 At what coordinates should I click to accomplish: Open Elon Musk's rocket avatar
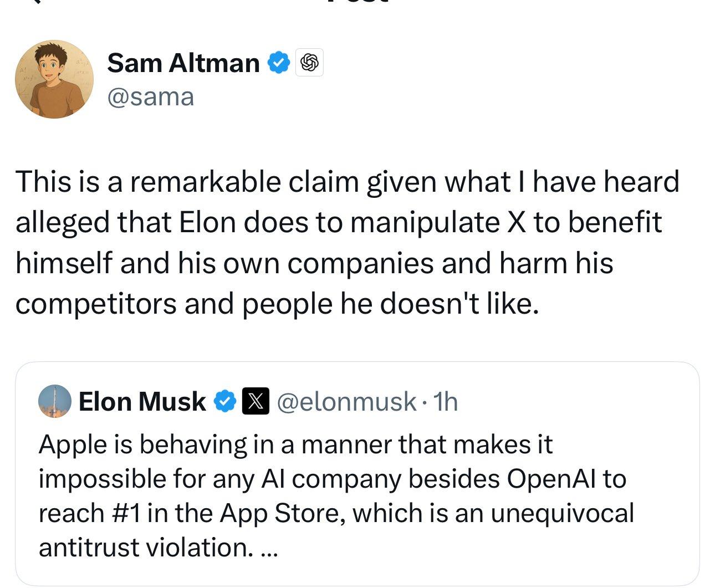[x=54, y=401]
